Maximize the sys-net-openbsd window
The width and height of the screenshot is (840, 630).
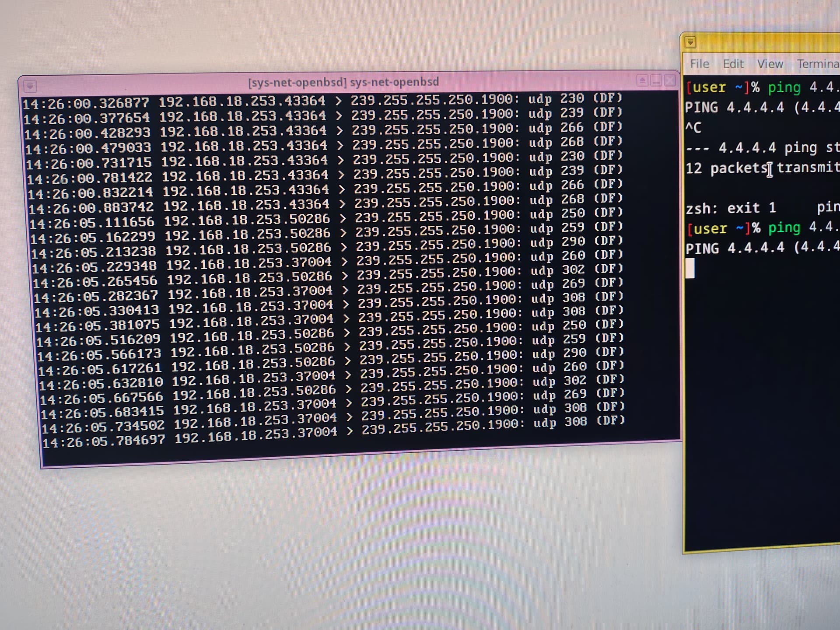(642, 80)
